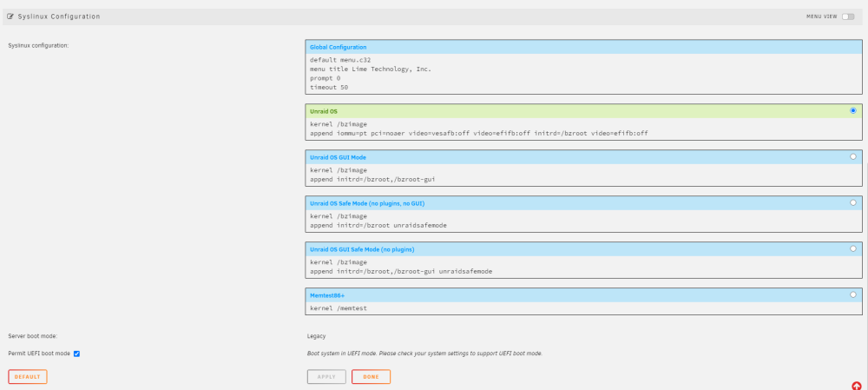868x390 pixels.
Task: Select the Memtest86+ radio button
Action: coord(853,294)
